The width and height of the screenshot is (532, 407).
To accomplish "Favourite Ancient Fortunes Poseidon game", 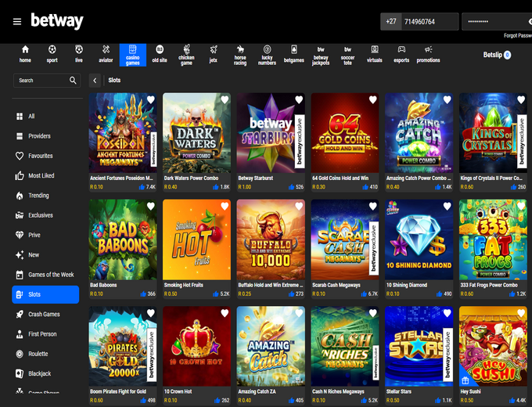I will pyautogui.click(x=151, y=100).
